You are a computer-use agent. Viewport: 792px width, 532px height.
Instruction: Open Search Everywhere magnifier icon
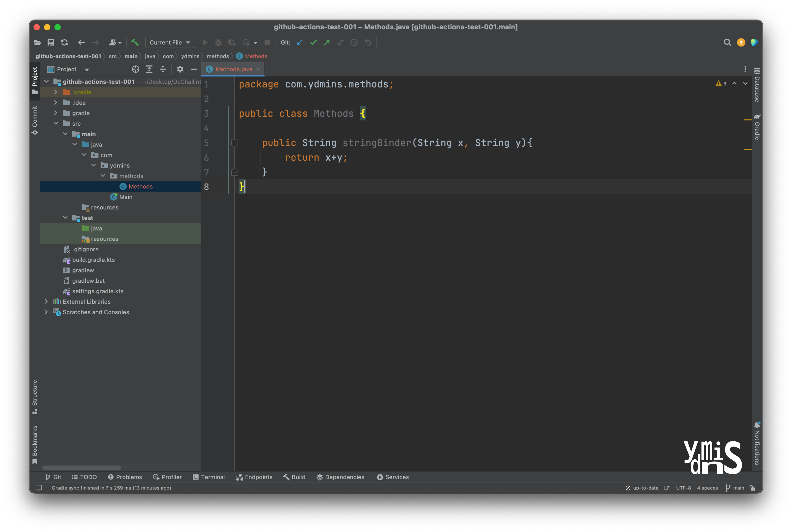click(x=727, y=43)
